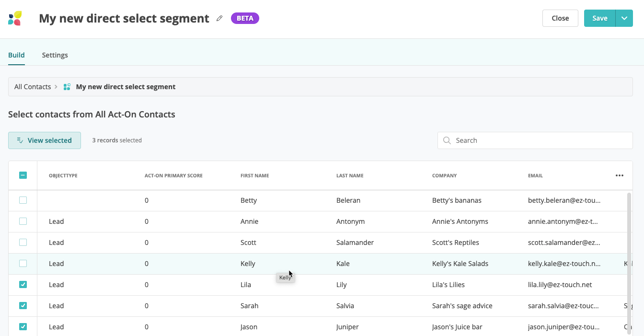Click company cell Betty's bananas
644x336 pixels.
(457, 200)
